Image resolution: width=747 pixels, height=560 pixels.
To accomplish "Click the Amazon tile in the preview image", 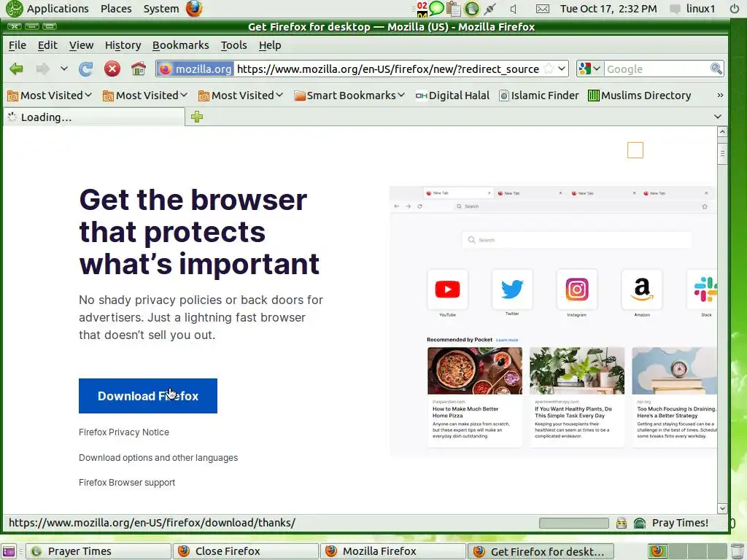I will [x=642, y=289].
